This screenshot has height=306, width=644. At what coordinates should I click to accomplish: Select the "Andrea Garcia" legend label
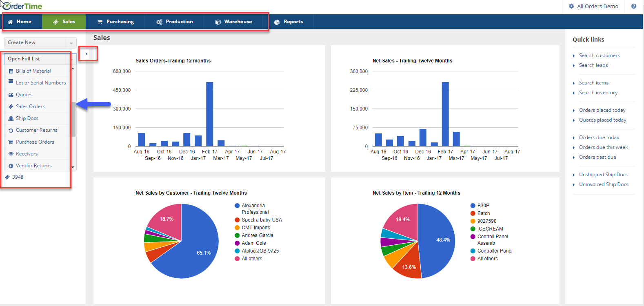pos(258,235)
